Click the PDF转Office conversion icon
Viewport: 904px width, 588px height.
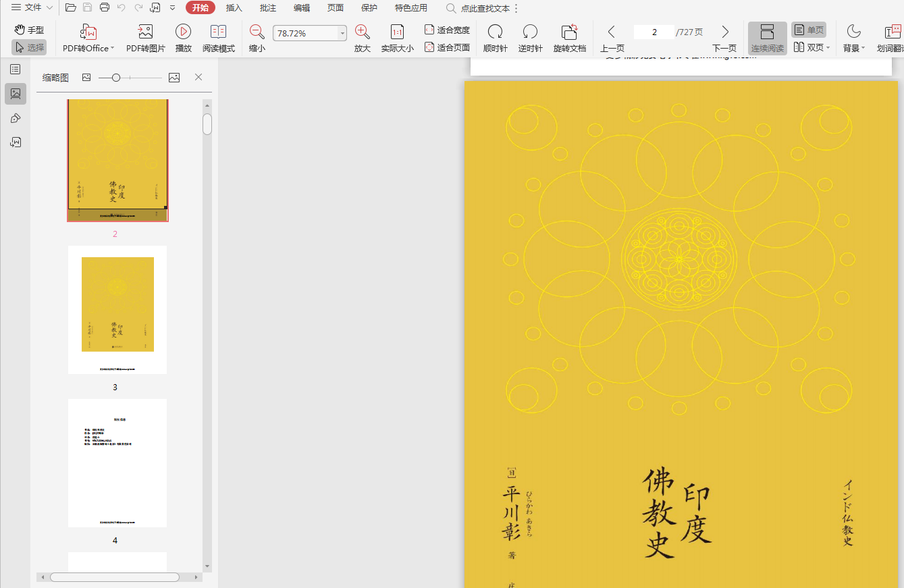[88, 32]
